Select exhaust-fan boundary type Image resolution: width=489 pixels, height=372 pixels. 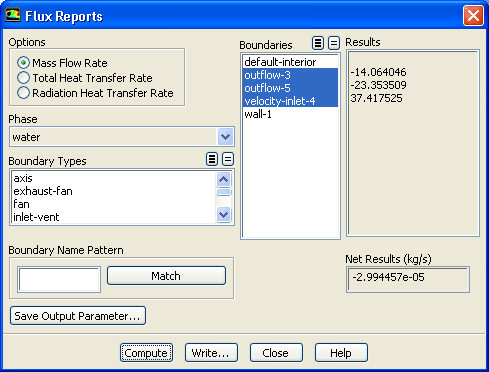tap(113, 191)
